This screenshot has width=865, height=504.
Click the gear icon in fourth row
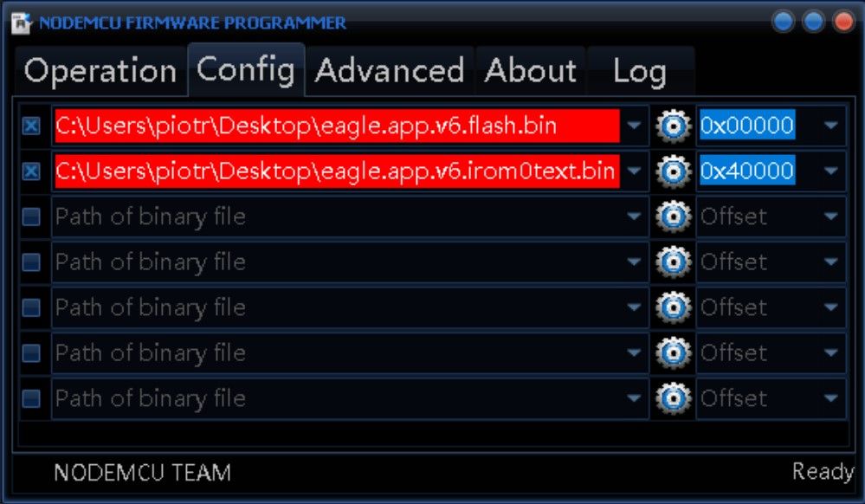(x=673, y=262)
